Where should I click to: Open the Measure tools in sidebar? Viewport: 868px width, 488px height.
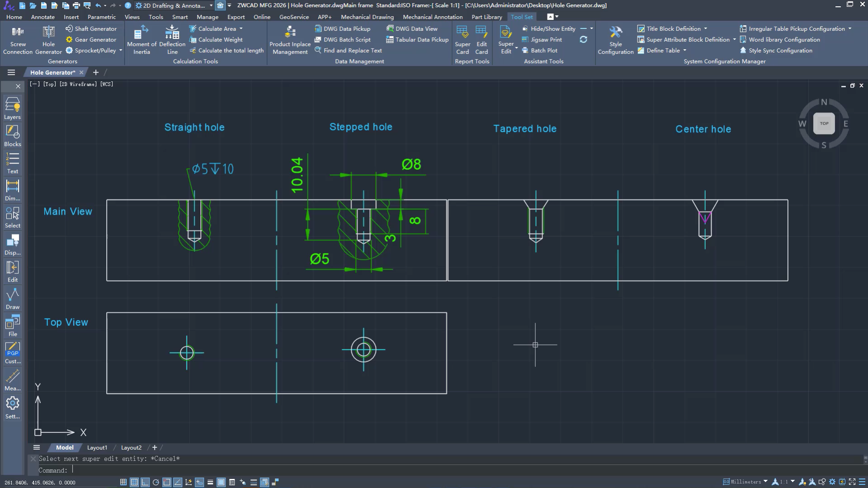pos(13,380)
